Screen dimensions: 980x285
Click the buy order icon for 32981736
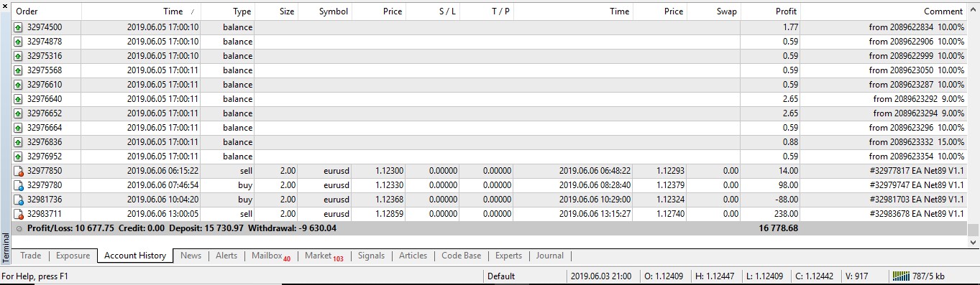click(x=19, y=200)
